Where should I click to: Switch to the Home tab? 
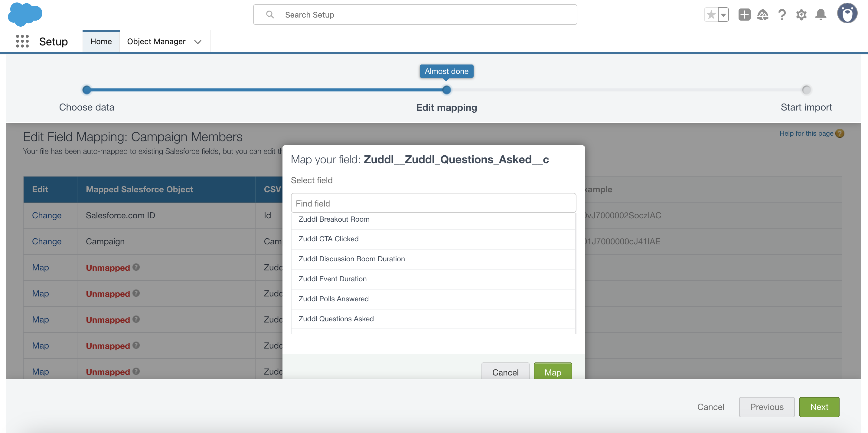[x=101, y=41]
